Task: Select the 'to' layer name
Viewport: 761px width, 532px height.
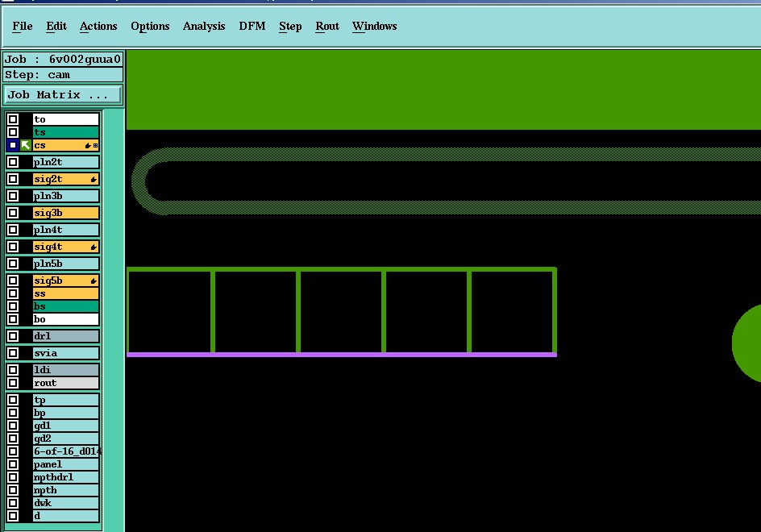Action: [65, 119]
